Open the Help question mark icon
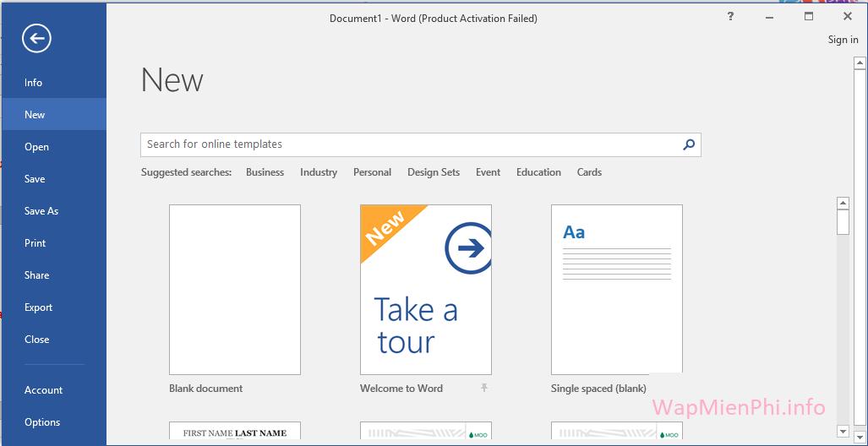868x446 pixels. click(x=731, y=17)
